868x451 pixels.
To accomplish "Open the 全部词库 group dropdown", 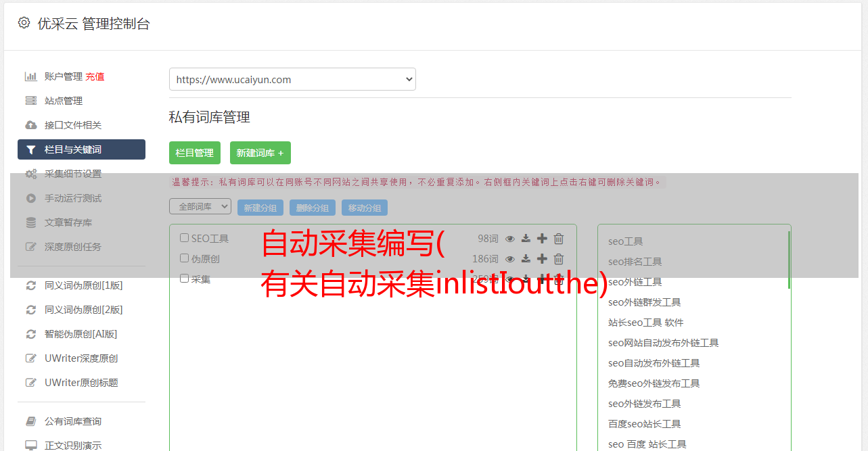I will click(200, 206).
